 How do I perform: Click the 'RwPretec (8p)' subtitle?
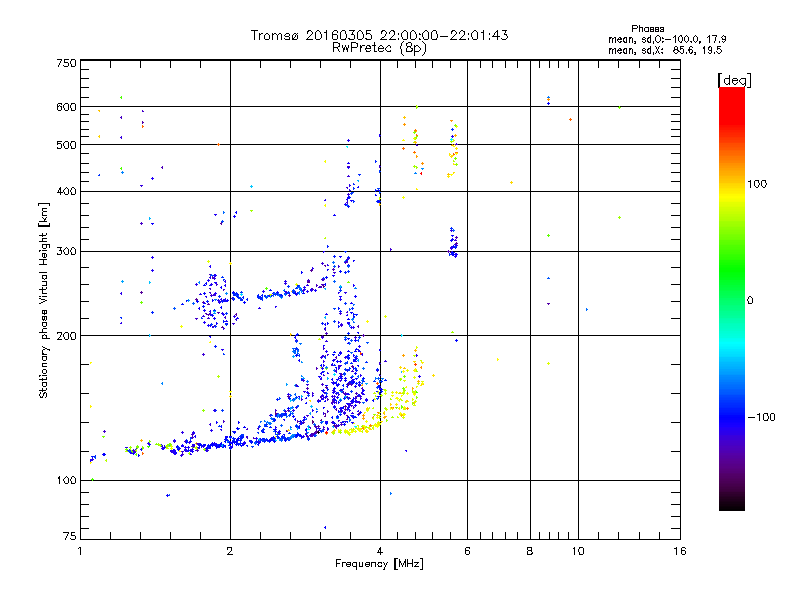click(x=379, y=48)
